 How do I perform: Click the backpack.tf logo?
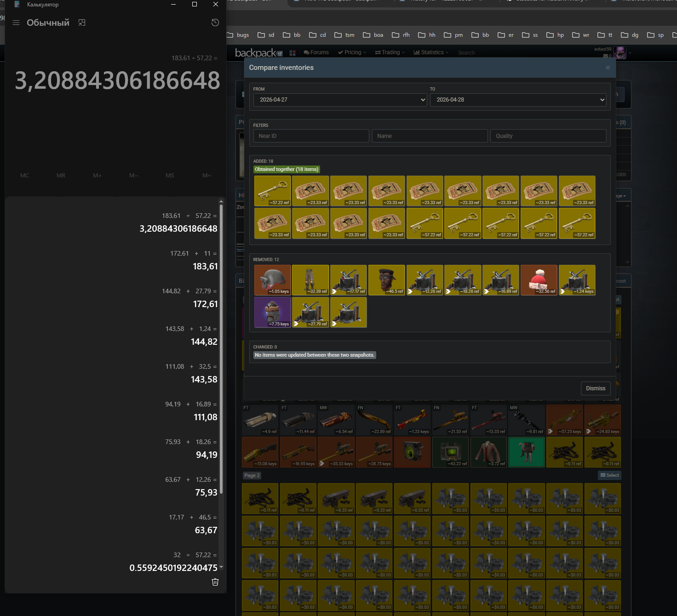coord(259,53)
